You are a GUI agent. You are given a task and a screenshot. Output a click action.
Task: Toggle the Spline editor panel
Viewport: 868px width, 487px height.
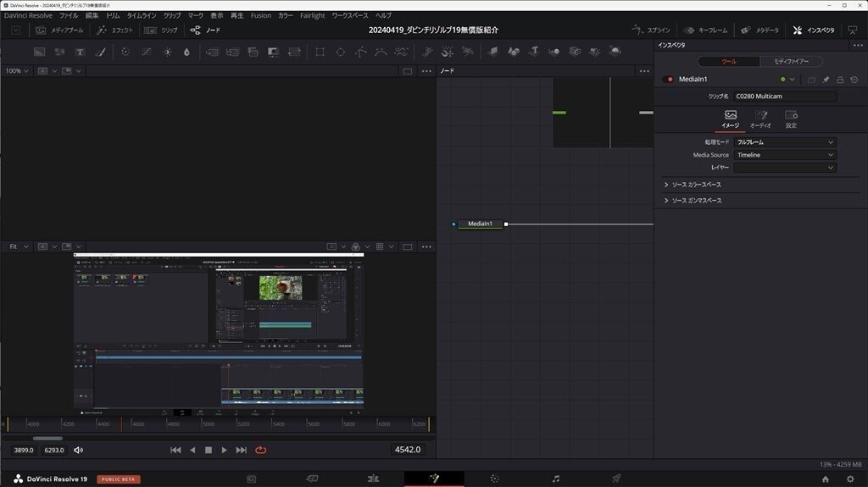[x=650, y=30]
